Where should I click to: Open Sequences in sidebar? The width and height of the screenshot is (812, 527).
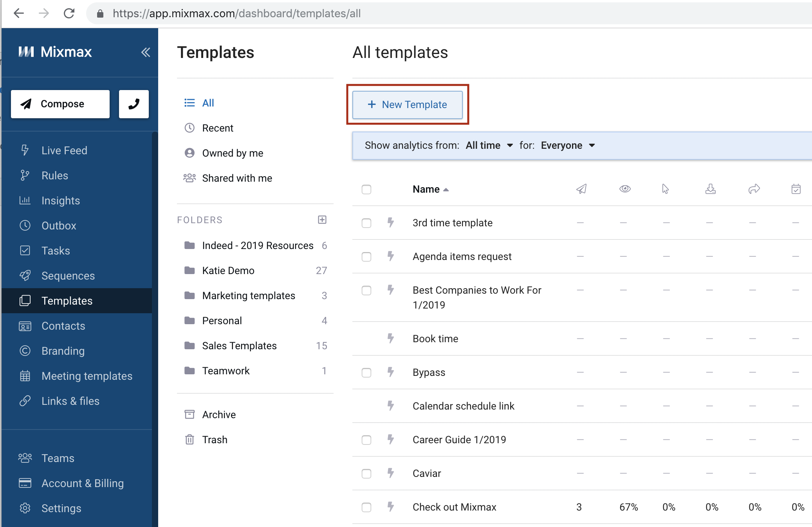68,276
